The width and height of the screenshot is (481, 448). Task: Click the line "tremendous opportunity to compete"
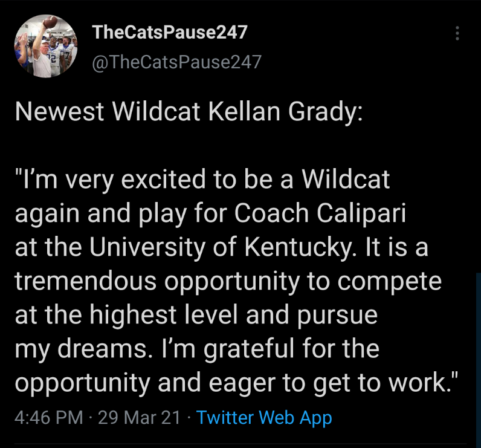point(228,282)
